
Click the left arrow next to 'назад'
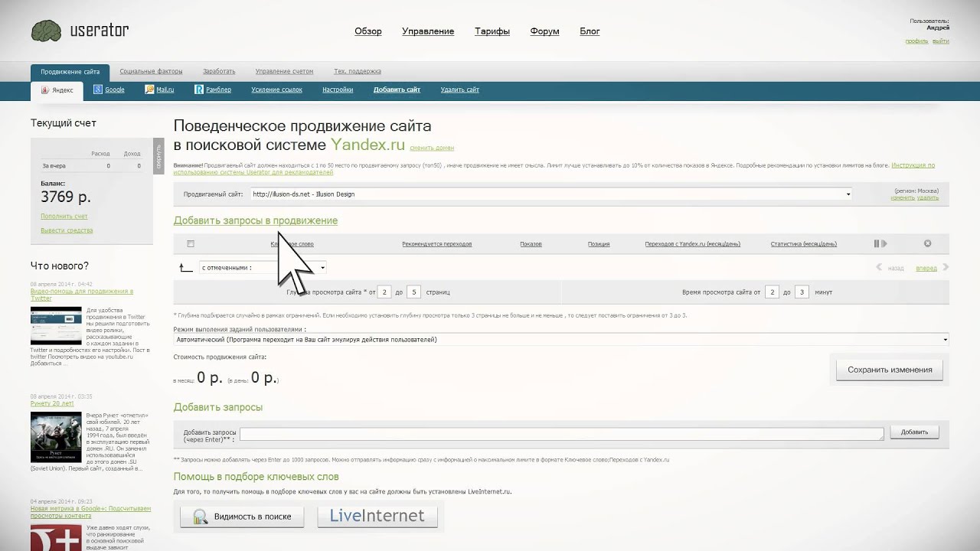[879, 268]
